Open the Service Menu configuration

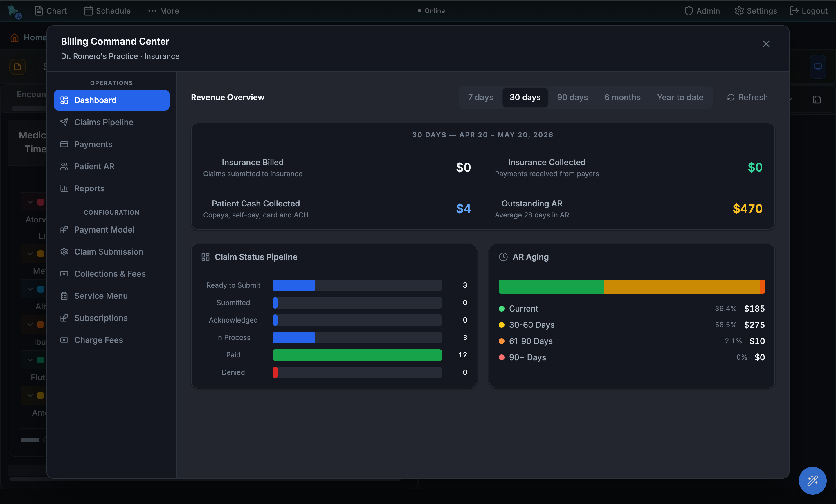(111, 296)
